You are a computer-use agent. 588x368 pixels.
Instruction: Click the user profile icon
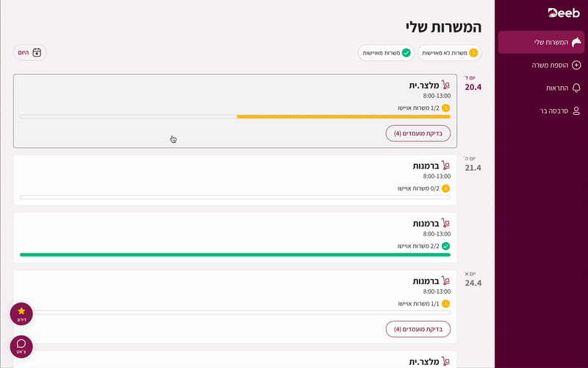pos(576,111)
